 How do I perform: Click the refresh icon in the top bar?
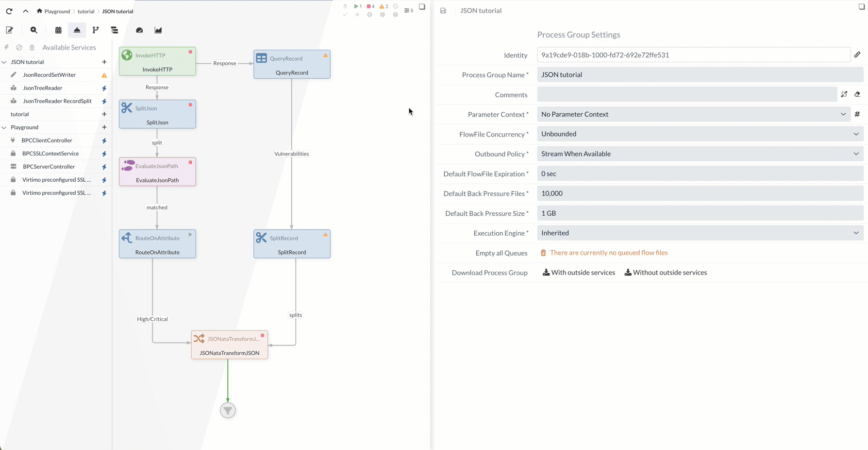point(9,11)
